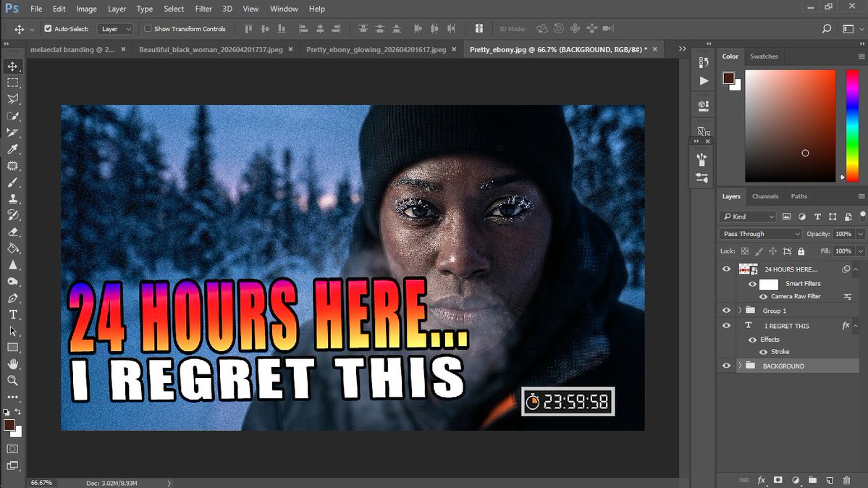Hide the Group 1 layer
Viewport: 868px width, 488px height.
pos(726,311)
